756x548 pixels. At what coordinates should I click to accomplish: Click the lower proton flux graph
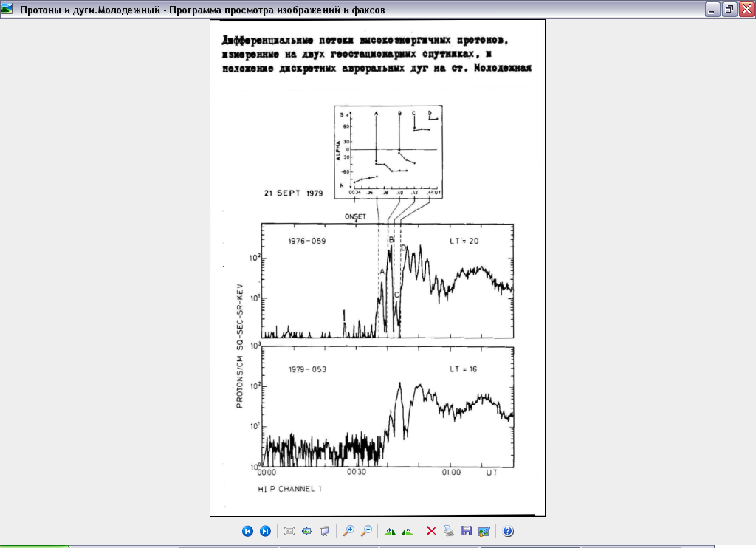click(x=387, y=407)
